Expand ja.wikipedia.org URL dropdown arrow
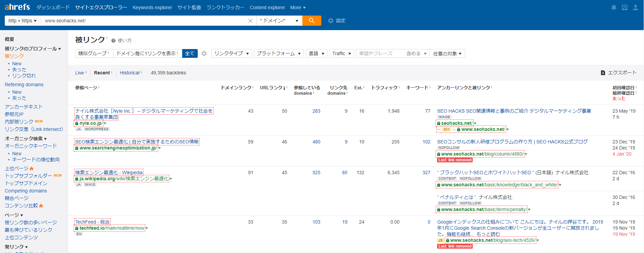Screen dimensions: 644x253 tap(171, 179)
